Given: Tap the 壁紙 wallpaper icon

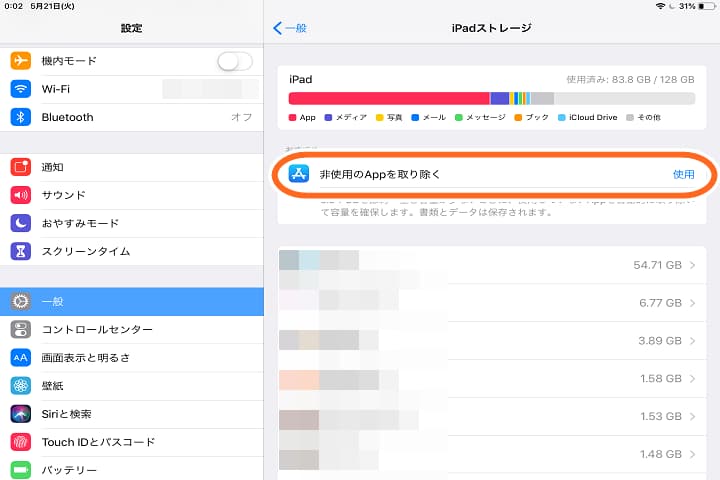Looking at the screenshot, I should point(21,386).
